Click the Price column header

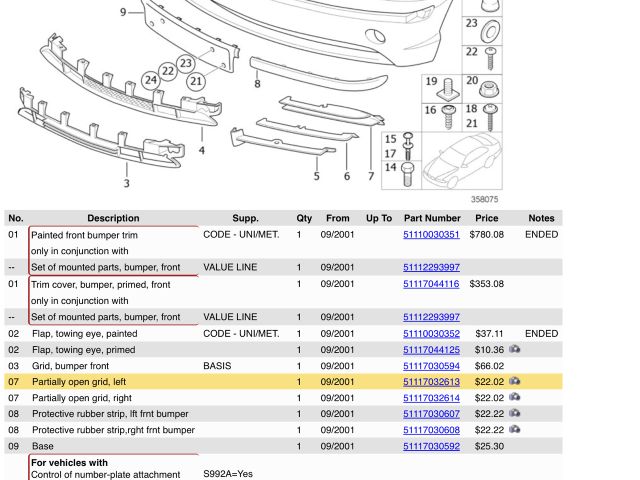click(x=486, y=218)
